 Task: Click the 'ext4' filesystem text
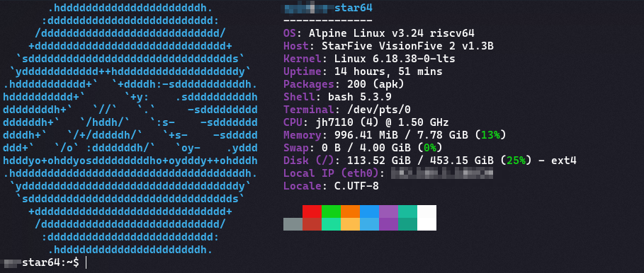tap(564, 161)
